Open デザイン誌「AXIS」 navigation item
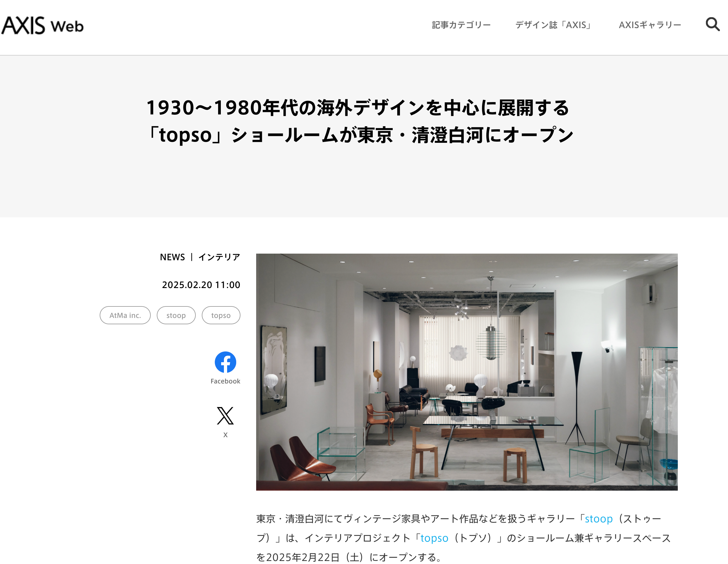 [x=554, y=25]
